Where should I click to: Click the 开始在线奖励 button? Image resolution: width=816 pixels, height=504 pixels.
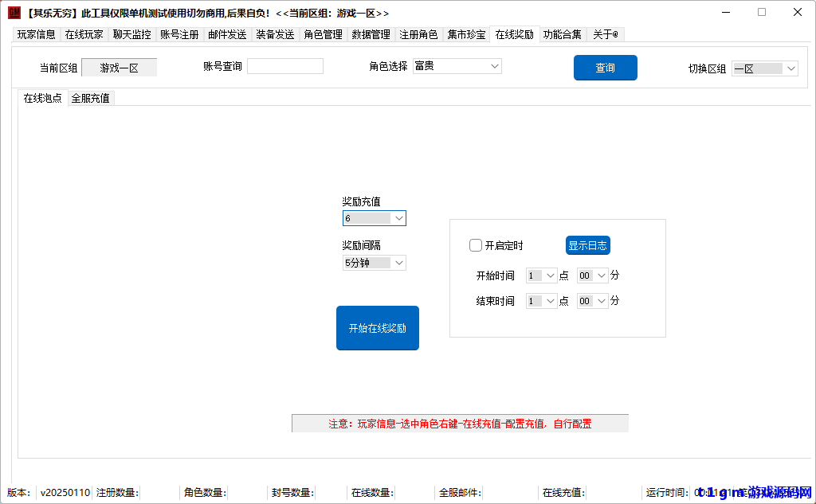coord(377,327)
